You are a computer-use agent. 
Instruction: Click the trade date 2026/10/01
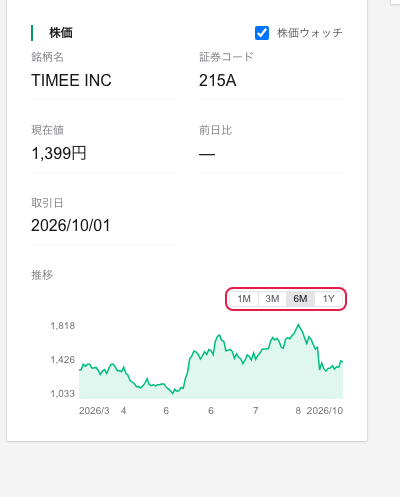point(71,226)
